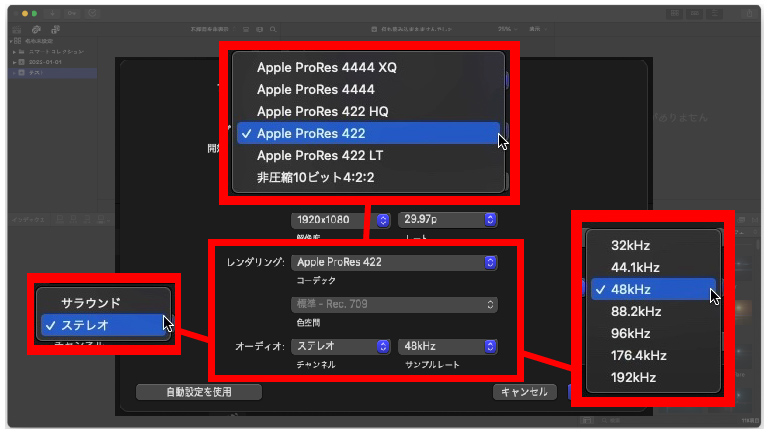Choose 32kHz sample rate
Image resolution: width=768 pixels, height=432 pixels.
click(653, 246)
